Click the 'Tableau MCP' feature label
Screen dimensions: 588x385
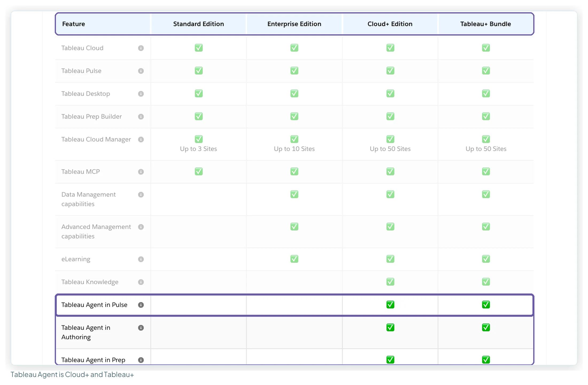[x=80, y=171]
